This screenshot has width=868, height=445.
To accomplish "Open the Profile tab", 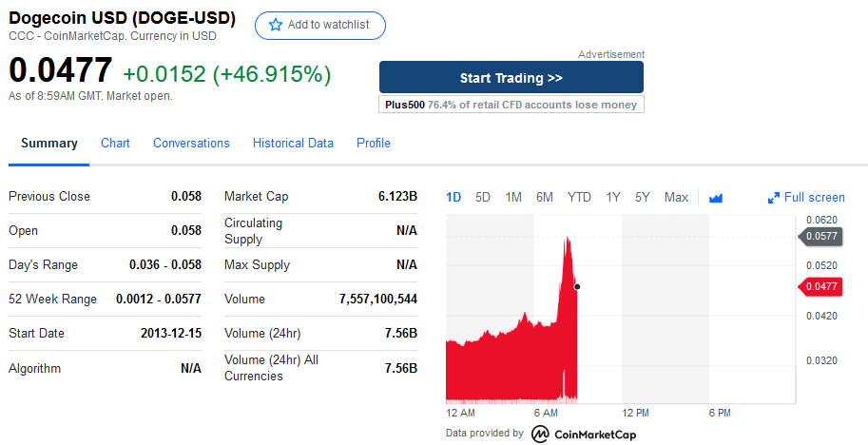I will click(373, 143).
